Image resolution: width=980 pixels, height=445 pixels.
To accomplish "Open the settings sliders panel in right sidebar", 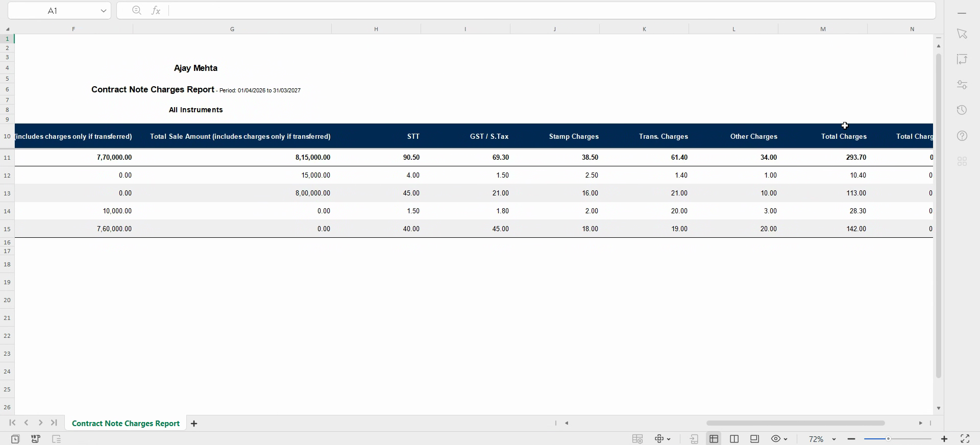I will coord(962,85).
